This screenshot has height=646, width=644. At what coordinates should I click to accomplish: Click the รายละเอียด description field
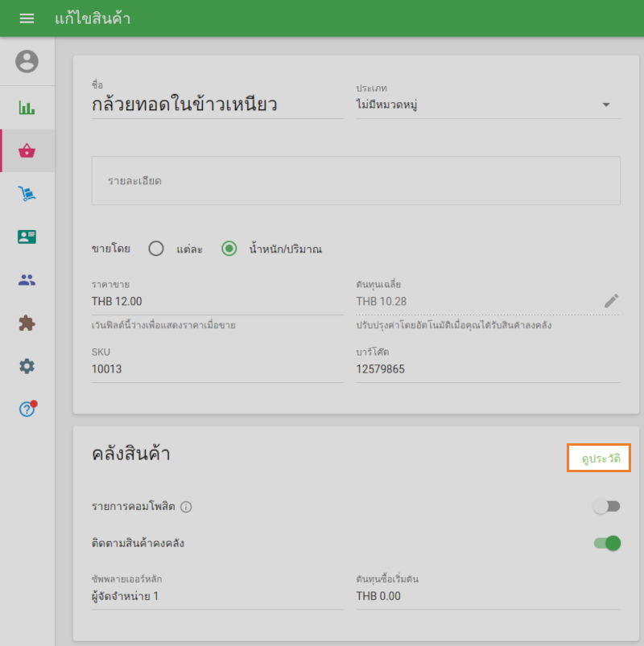(x=356, y=181)
